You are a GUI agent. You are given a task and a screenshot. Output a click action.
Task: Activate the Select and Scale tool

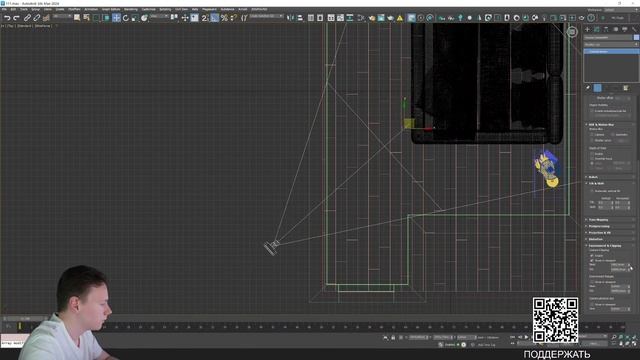(135, 18)
